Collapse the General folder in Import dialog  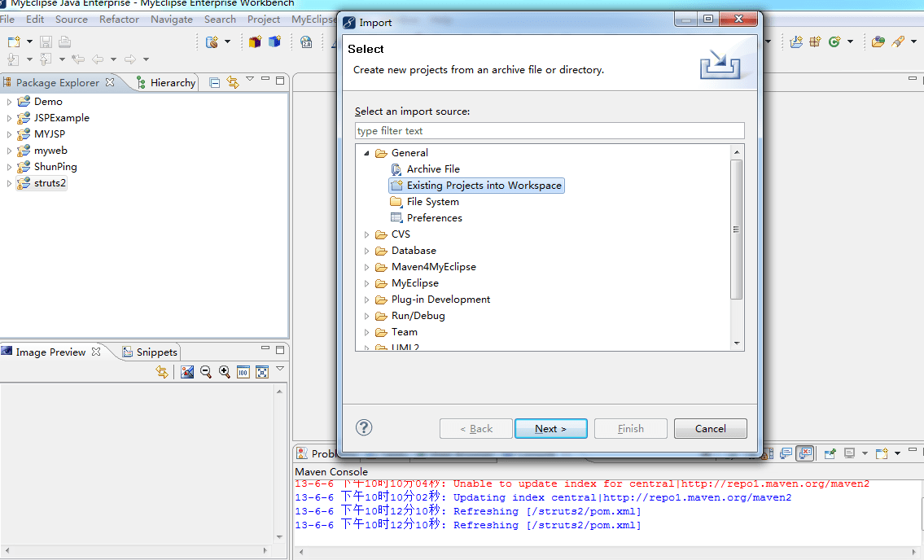tap(366, 153)
